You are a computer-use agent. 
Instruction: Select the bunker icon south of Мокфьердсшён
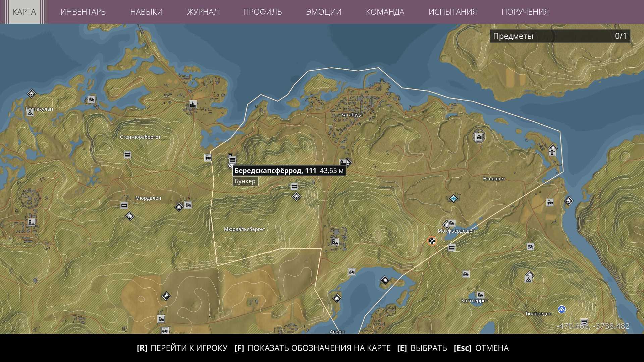tap(451, 248)
